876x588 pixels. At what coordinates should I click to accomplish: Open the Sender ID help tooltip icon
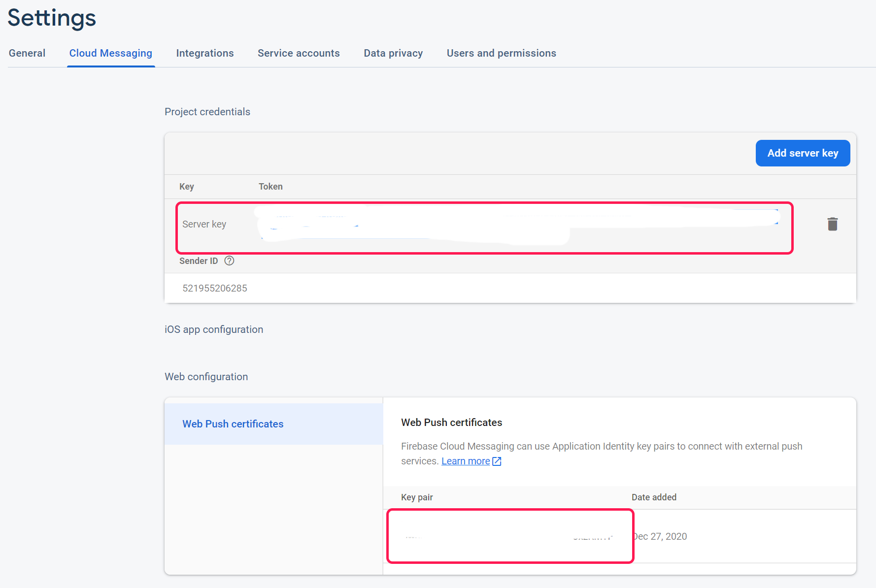(229, 261)
